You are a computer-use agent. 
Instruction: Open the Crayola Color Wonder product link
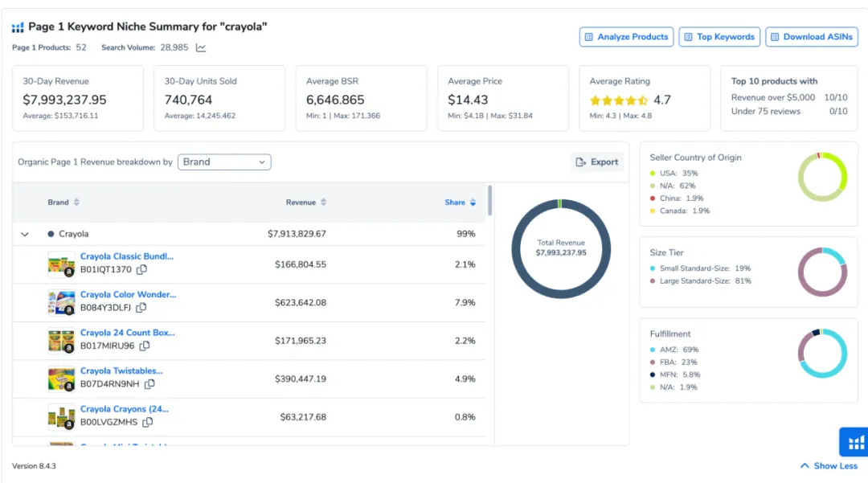(128, 294)
